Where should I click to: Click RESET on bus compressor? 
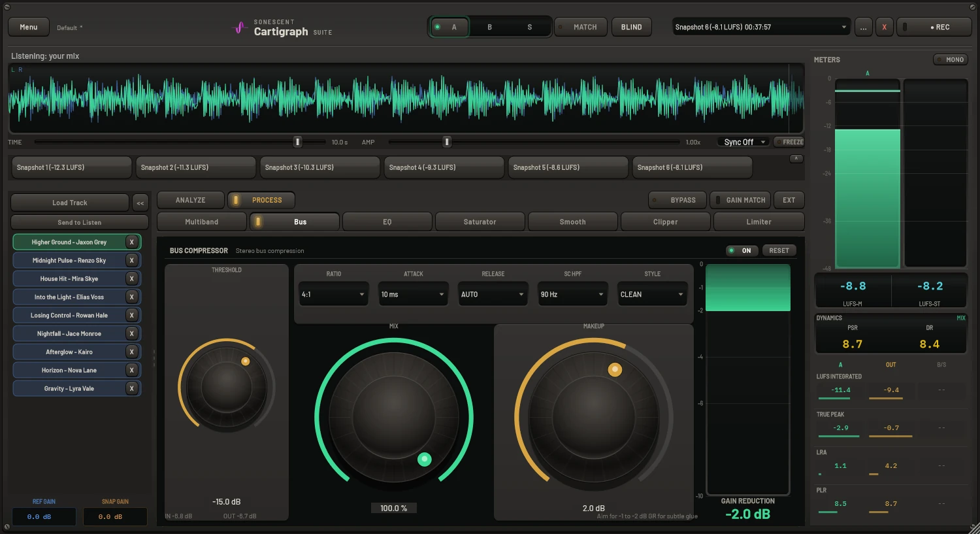point(779,250)
